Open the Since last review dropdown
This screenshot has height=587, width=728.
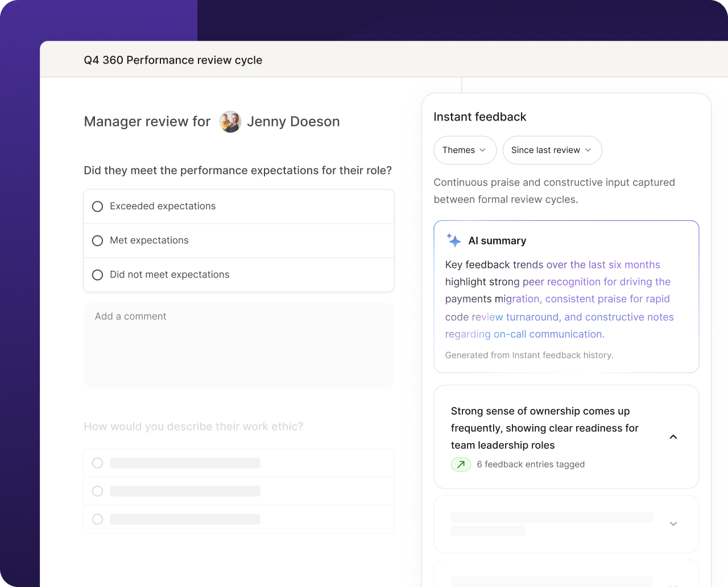tap(552, 150)
